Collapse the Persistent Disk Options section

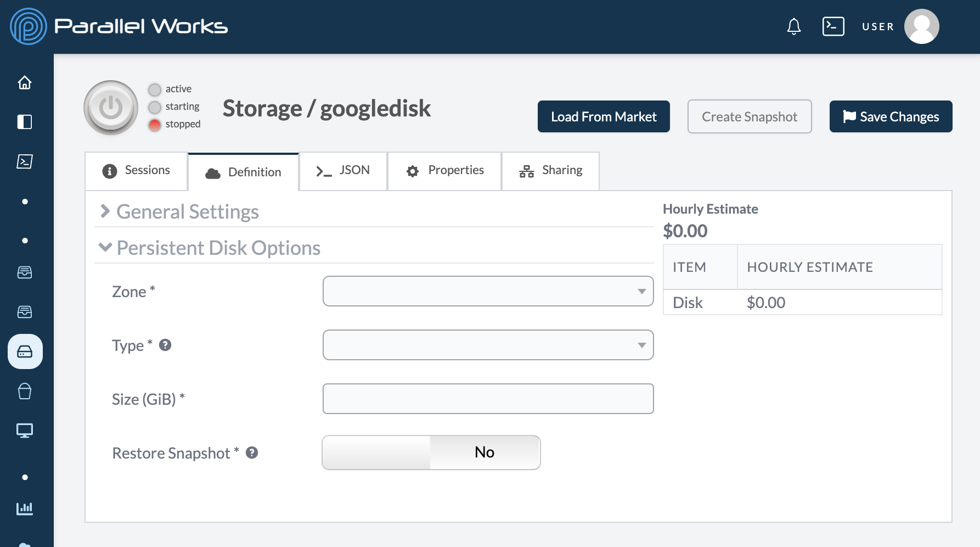pos(210,248)
